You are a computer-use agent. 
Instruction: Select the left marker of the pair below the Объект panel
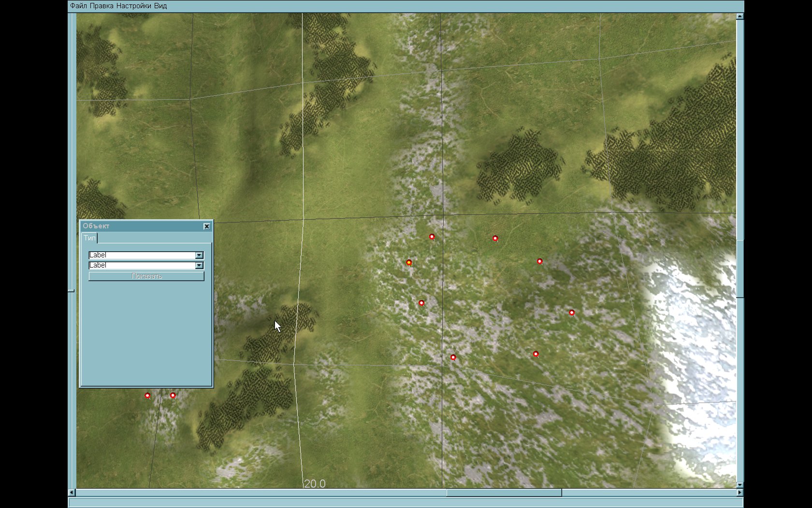tap(147, 396)
